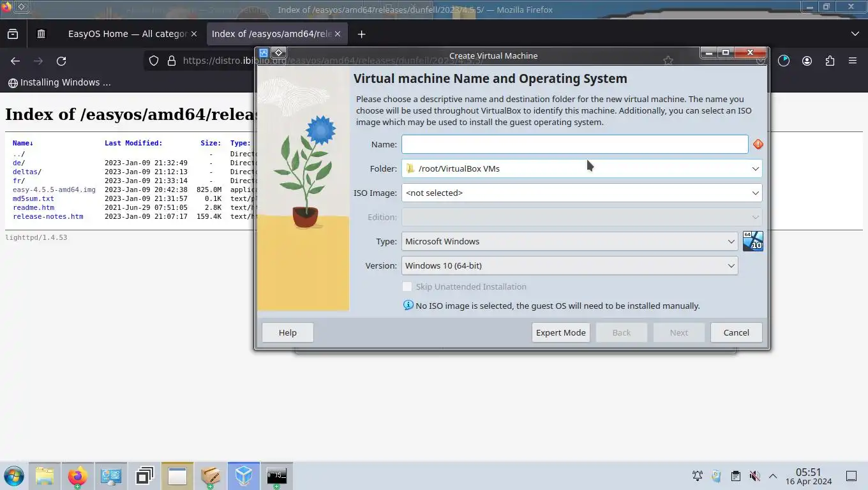Screen dimensions: 868x490
Task: Click the stacked windows icon in taskbar
Action: [144, 476]
